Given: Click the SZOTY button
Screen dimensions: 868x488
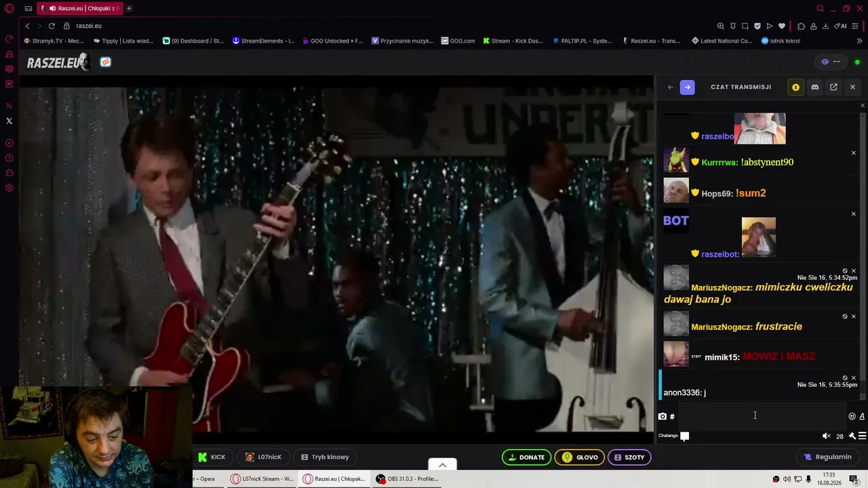Looking at the screenshot, I should point(630,457).
